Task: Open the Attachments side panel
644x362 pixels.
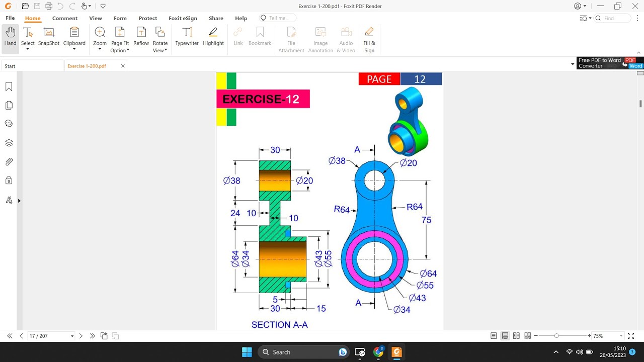Action: (x=9, y=162)
